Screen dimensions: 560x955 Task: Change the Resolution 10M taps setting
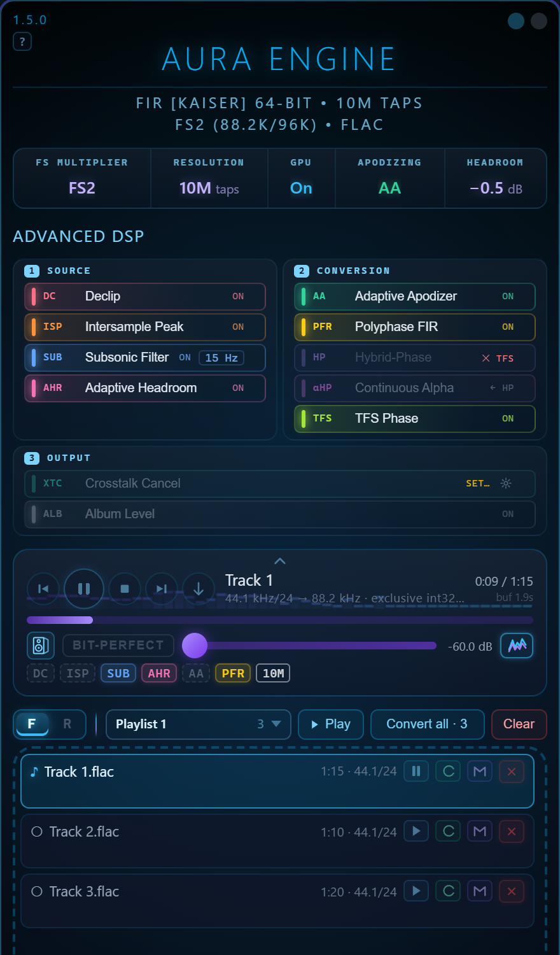pyautogui.click(x=209, y=178)
